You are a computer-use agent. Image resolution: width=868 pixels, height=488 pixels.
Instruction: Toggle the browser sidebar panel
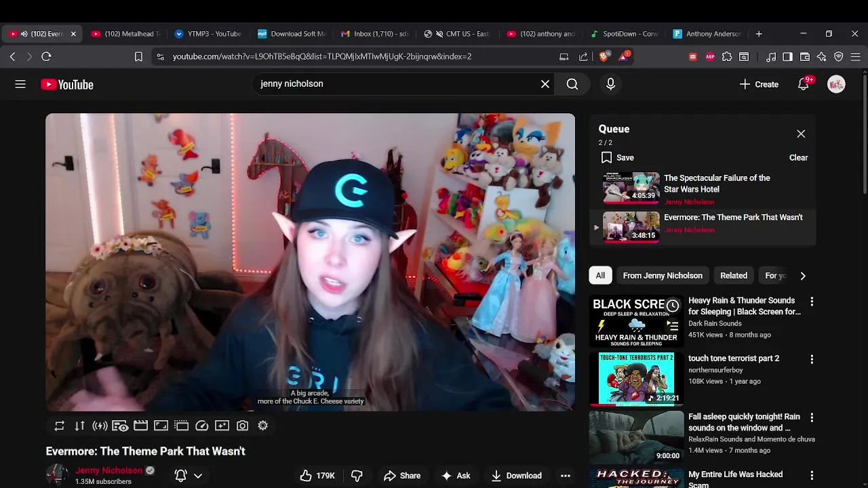[x=787, y=57]
